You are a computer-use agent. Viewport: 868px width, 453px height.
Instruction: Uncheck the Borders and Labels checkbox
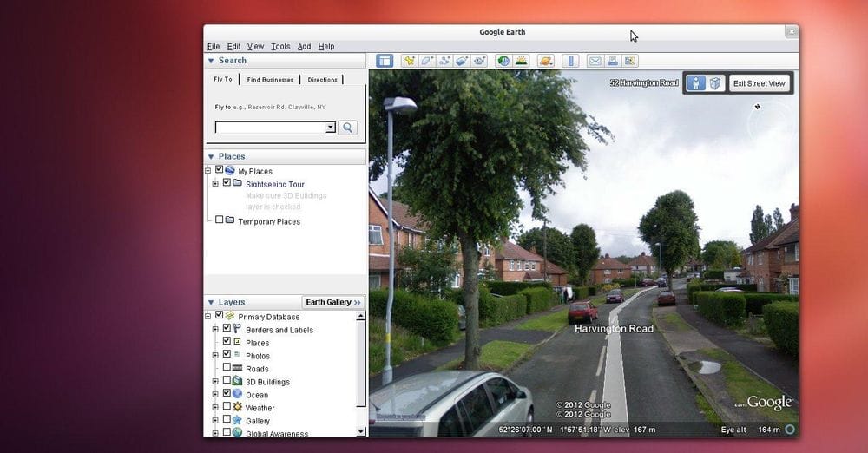tap(227, 328)
